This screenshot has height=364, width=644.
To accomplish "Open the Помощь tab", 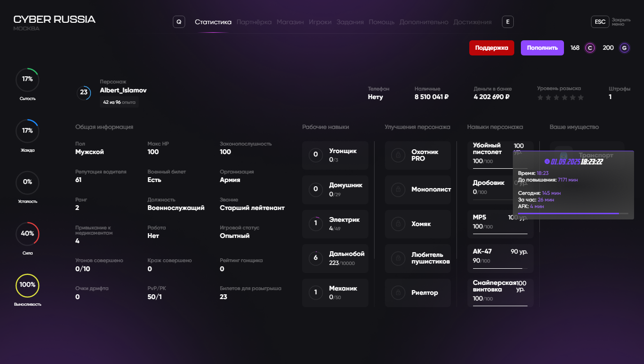I will [x=382, y=22].
